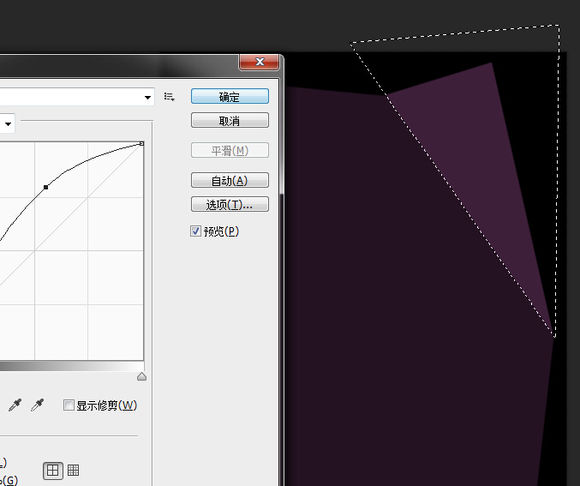Close the Curves dialog with the red X
Screen dimensions: 580x486
click(259, 62)
